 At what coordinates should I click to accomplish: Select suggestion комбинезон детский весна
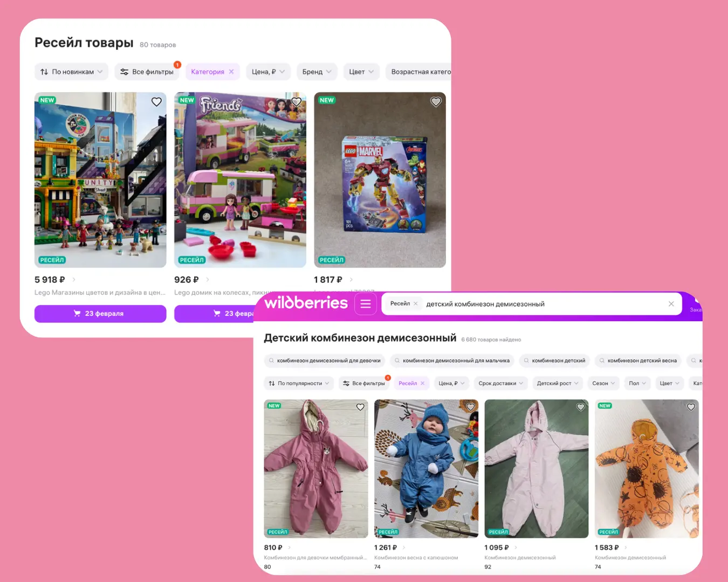638,361
